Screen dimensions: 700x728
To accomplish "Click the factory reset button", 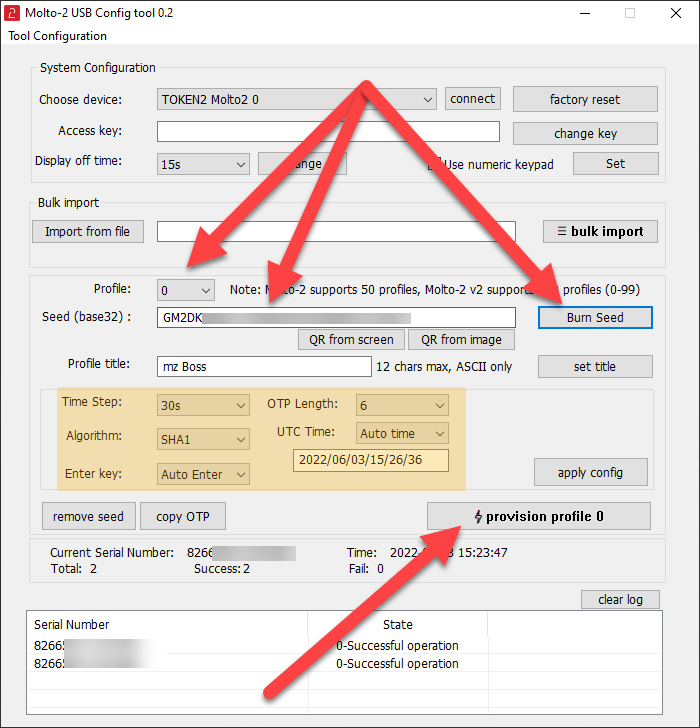I will (585, 99).
